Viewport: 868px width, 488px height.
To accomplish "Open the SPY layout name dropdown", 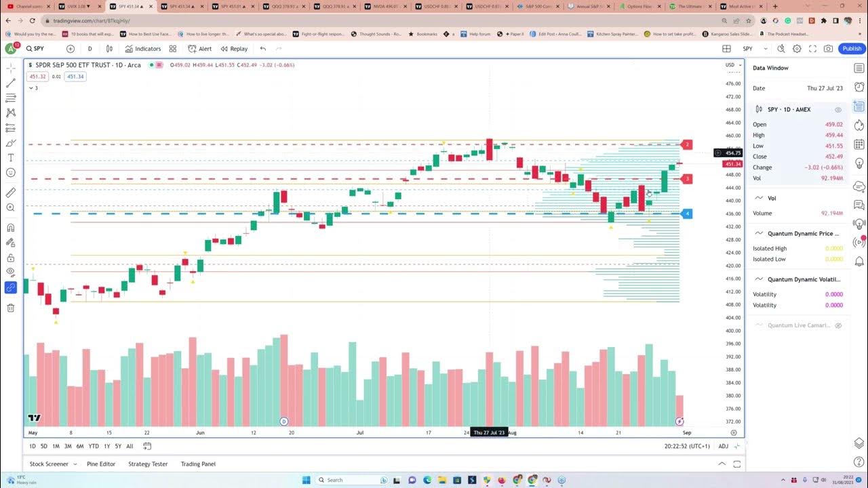I will pyautogui.click(x=755, y=49).
